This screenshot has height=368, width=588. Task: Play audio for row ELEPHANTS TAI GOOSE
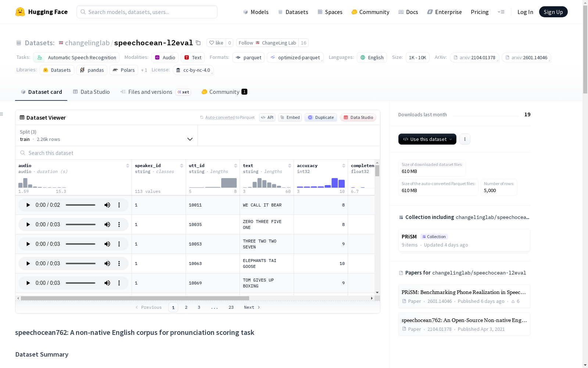coord(28,263)
